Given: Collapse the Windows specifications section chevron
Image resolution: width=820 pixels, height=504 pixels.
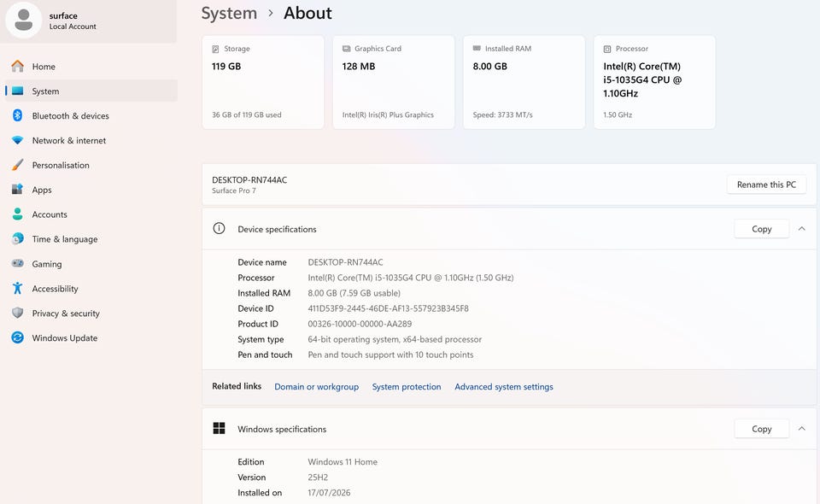Looking at the screenshot, I should point(801,429).
